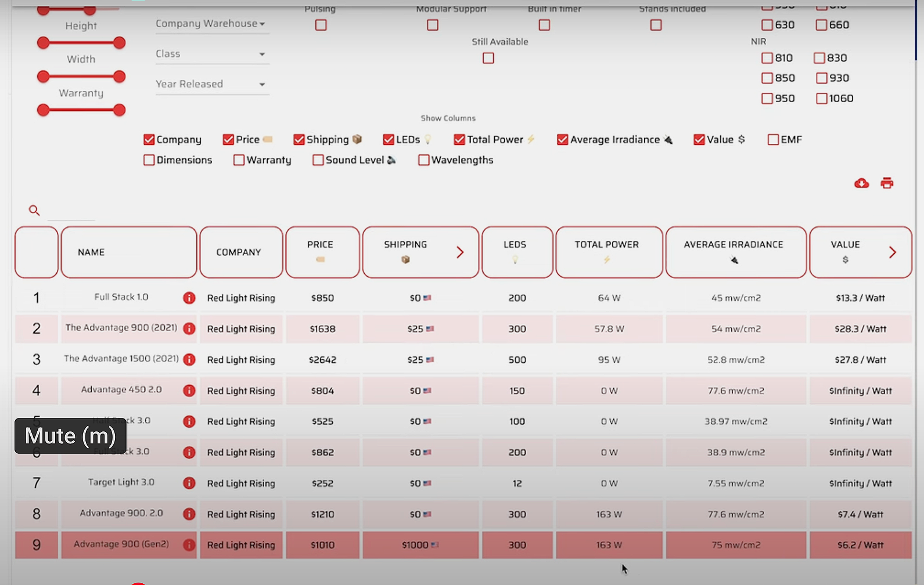Check the 930 NIR wavelength checkbox

click(x=821, y=78)
